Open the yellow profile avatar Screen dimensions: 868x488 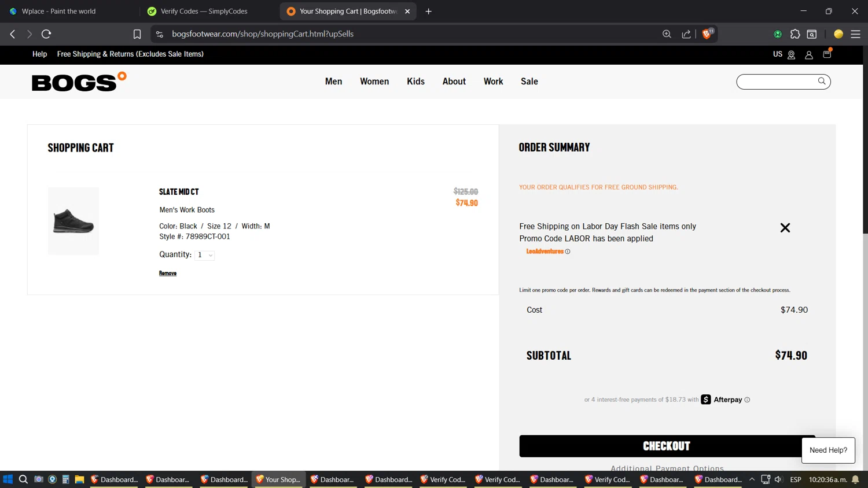point(838,34)
